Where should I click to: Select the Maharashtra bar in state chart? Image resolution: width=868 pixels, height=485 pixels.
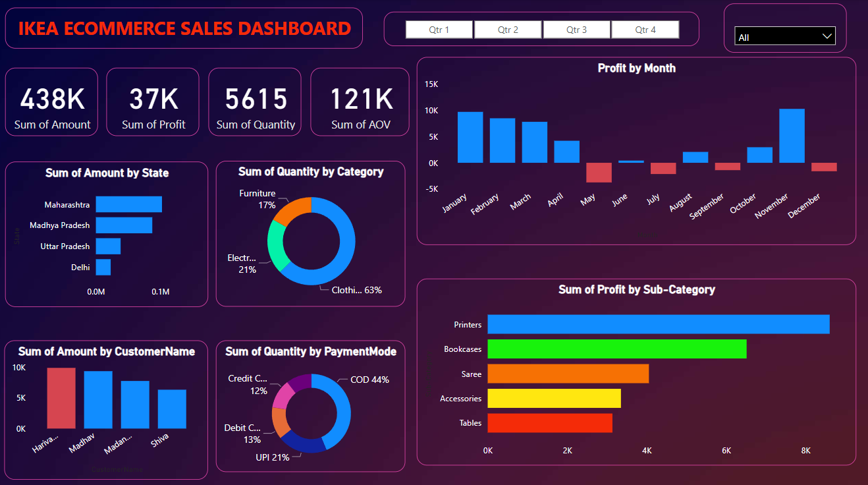pyautogui.click(x=128, y=204)
